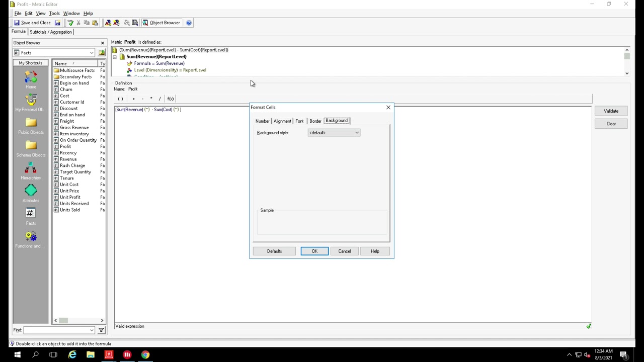The width and height of the screenshot is (644, 362).
Task: Open the Window menu
Action: coord(71,14)
